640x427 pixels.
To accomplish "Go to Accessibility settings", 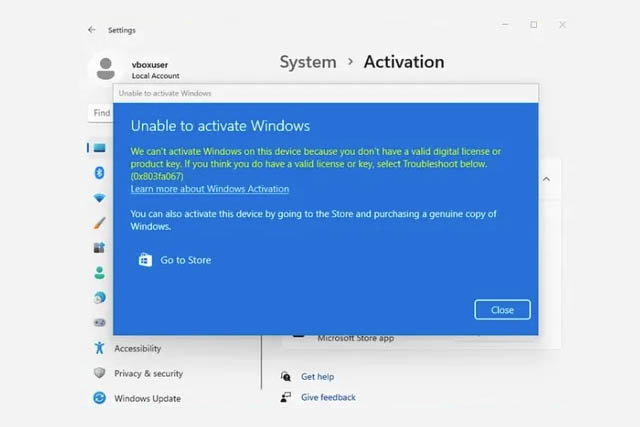I will (137, 349).
